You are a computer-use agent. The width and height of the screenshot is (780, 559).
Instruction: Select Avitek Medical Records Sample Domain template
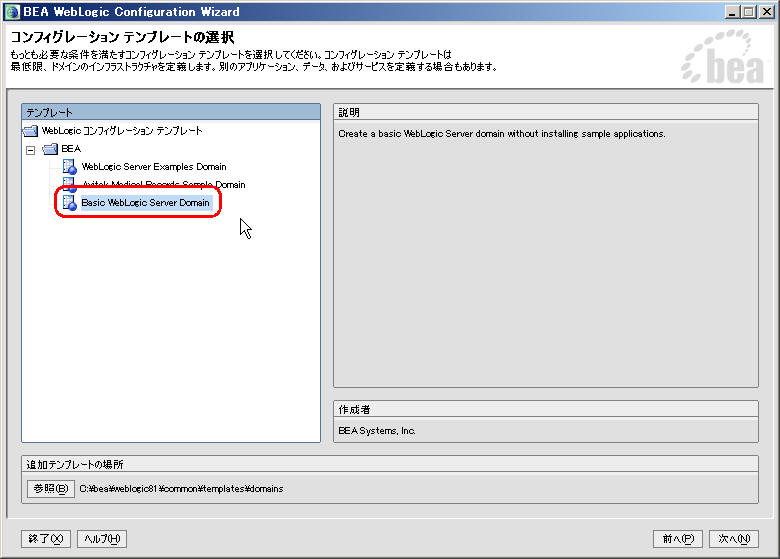(163, 185)
